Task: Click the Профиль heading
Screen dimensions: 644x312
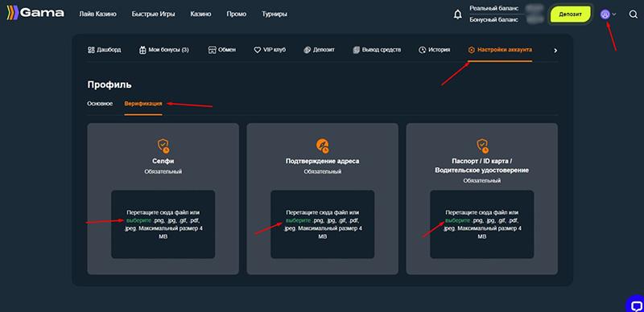Action: 109,85
